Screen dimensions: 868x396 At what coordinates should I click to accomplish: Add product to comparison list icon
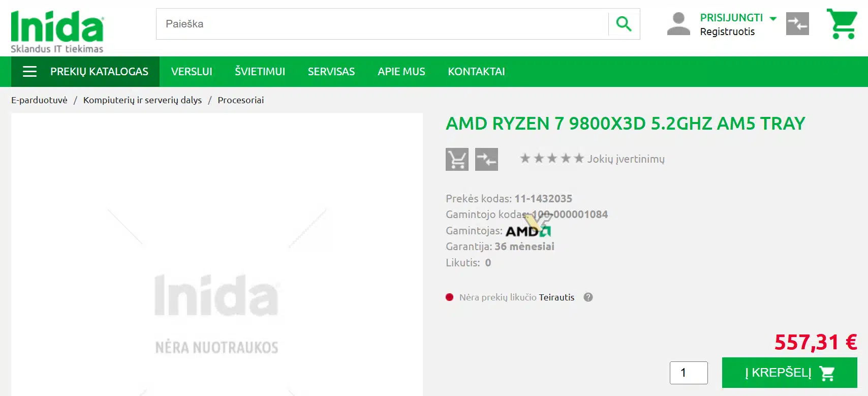coord(486,159)
